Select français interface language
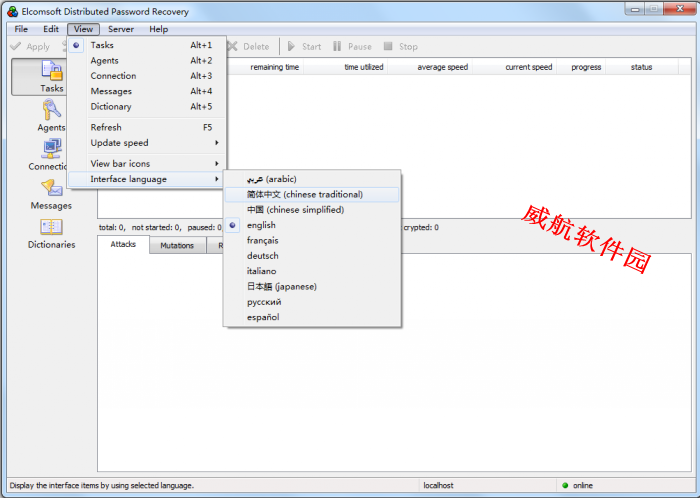This screenshot has height=498, width=700. tap(312, 241)
